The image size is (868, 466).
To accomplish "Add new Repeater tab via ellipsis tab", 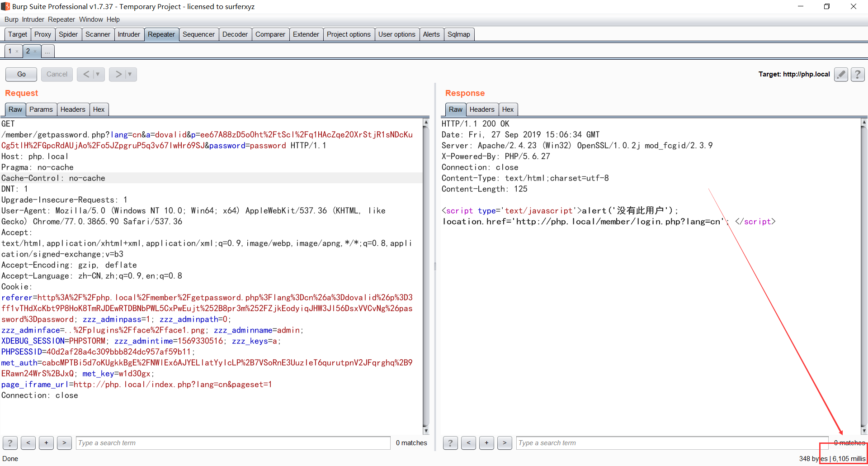I will tap(47, 52).
